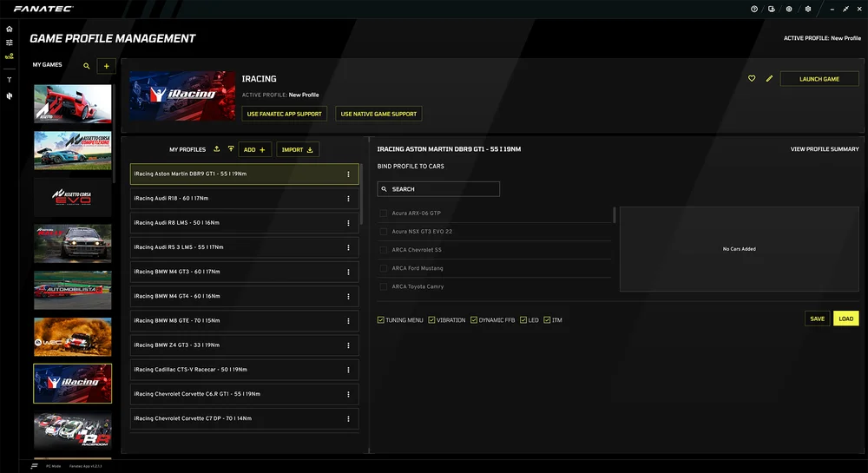Import a profile with IMPORT button

pyautogui.click(x=297, y=149)
